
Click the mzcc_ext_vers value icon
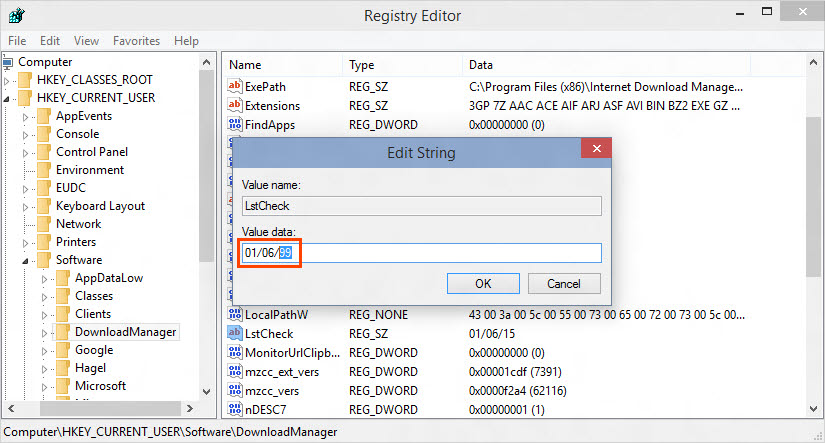236,372
